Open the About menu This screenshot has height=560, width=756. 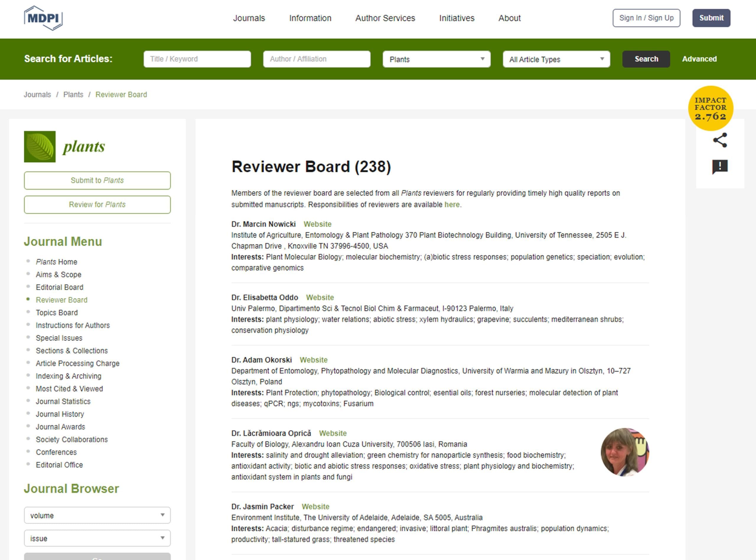509,18
